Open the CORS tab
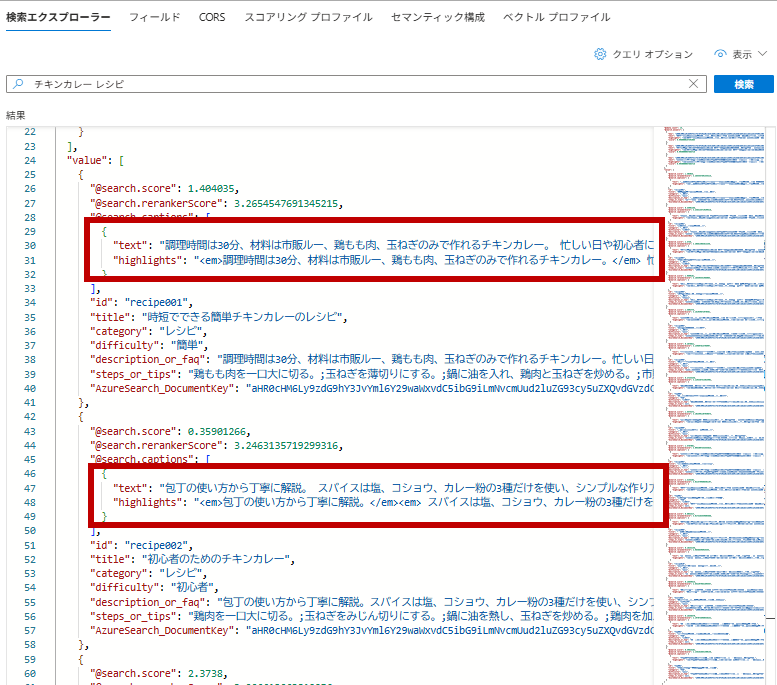 (212, 17)
